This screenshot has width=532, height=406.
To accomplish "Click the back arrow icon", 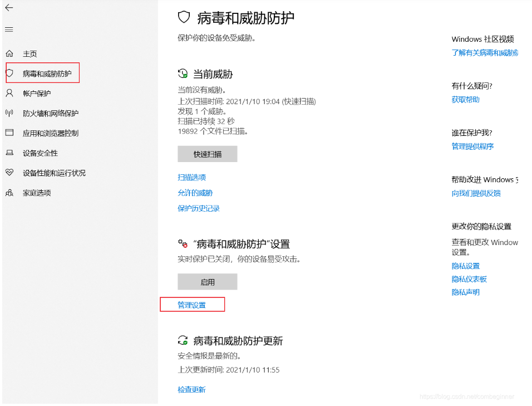I will [x=9, y=7].
